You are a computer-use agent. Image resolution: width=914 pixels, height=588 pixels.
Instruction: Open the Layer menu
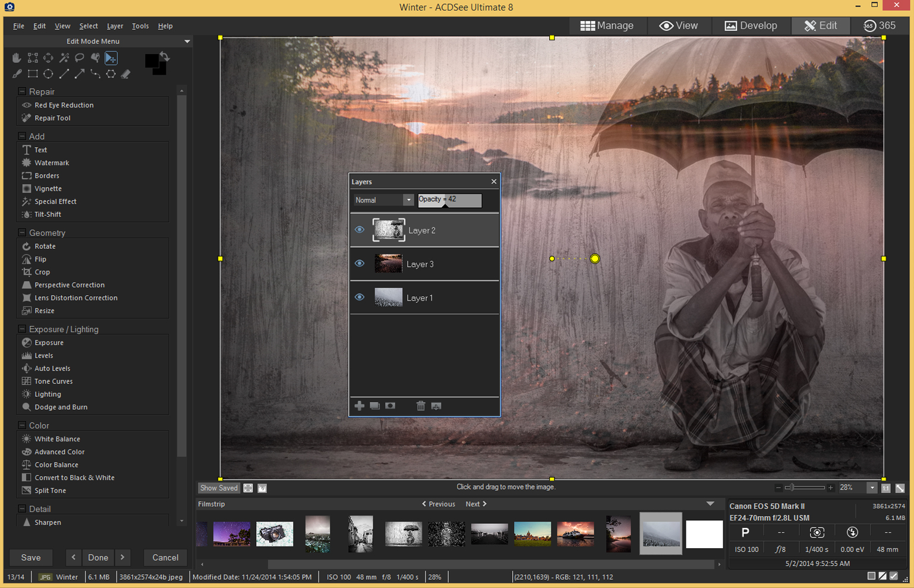click(115, 26)
